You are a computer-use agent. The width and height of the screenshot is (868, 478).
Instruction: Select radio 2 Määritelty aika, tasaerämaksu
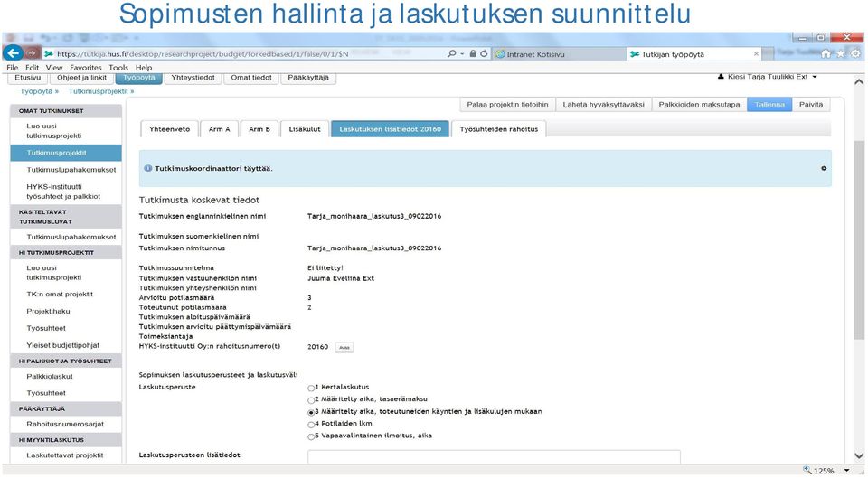(311, 400)
